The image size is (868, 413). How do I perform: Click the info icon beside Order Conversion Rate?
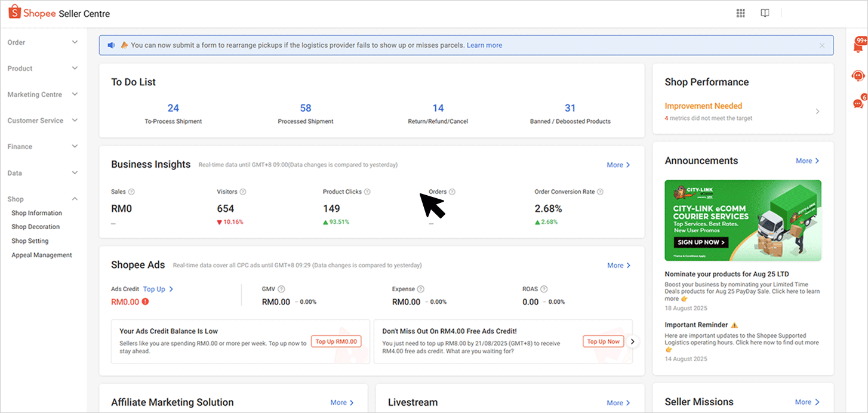pyautogui.click(x=600, y=192)
